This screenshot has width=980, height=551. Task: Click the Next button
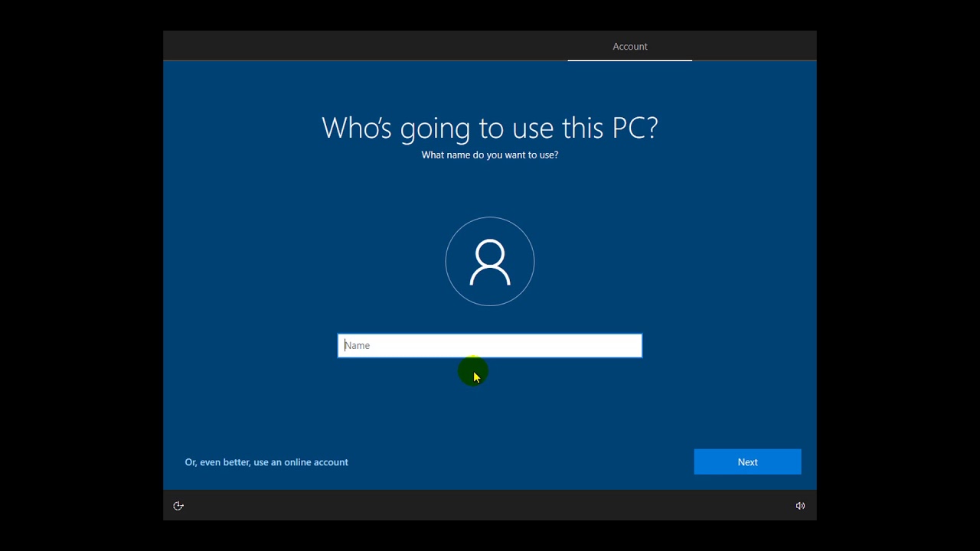point(747,462)
